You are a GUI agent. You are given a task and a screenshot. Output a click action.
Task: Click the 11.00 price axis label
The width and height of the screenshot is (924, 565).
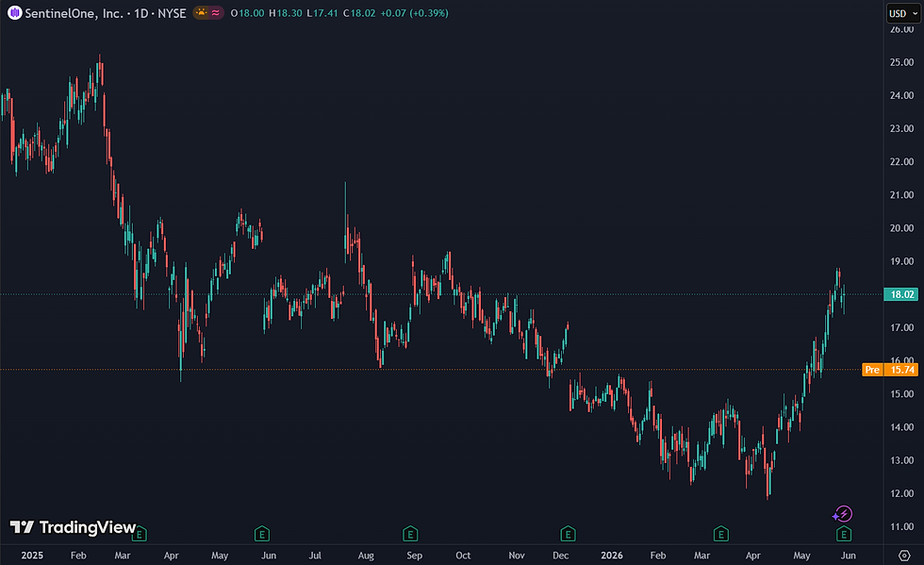[x=901, y=526]
